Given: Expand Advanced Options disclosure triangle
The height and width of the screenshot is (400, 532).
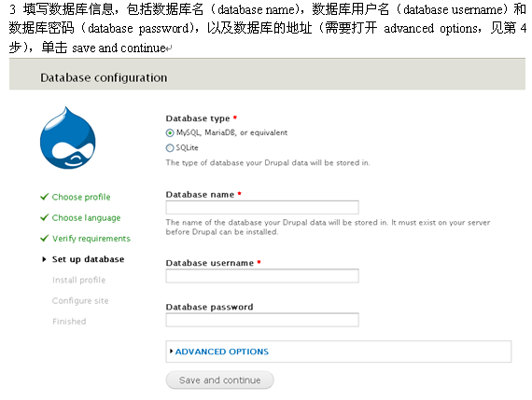Looking at the screenshot, I should click(x=172, y=352).
